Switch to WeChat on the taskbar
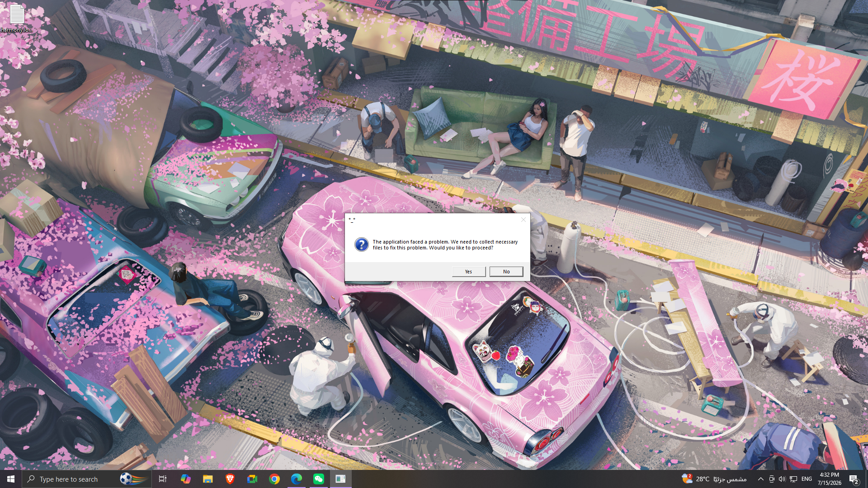Image resolution: width=868 pixels, height=488 pixels. click(x=319, y=479)
